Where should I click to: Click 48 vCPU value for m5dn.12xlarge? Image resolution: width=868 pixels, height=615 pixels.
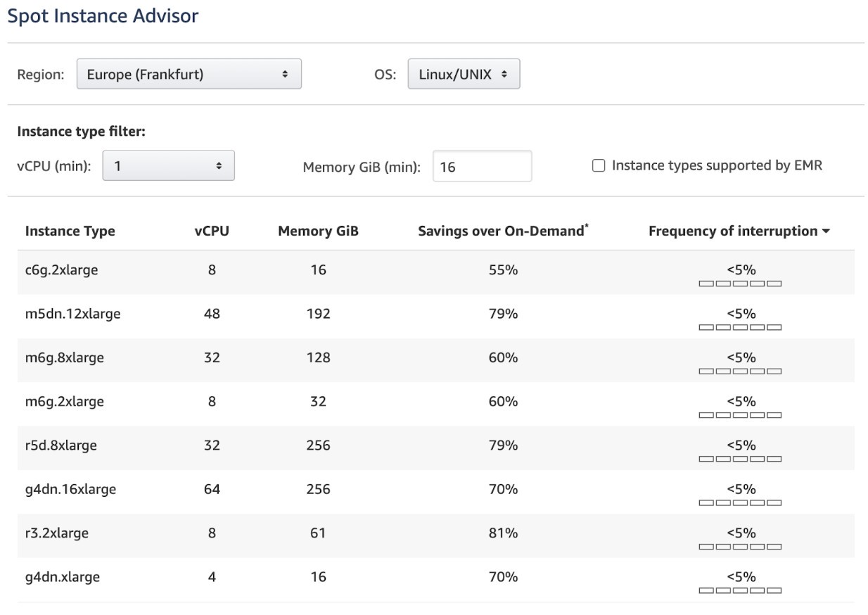click(212, 314)
